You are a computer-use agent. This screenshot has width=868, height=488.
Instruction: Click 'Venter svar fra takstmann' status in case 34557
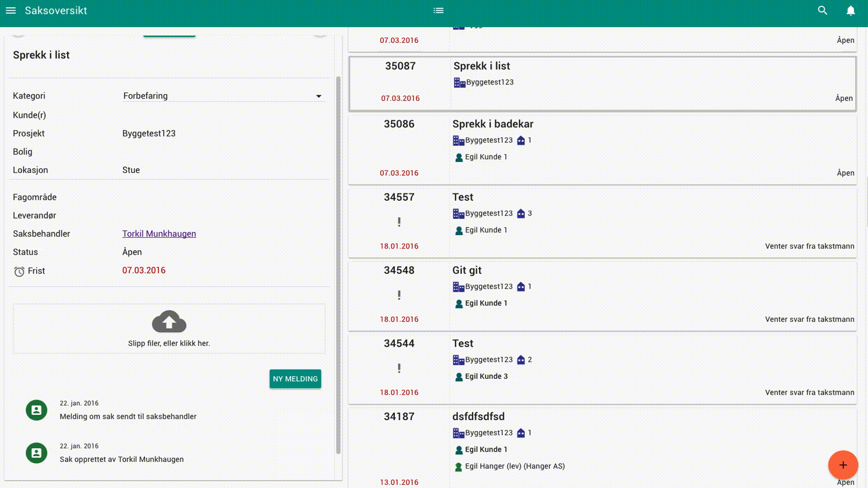(x=810, y=246)
